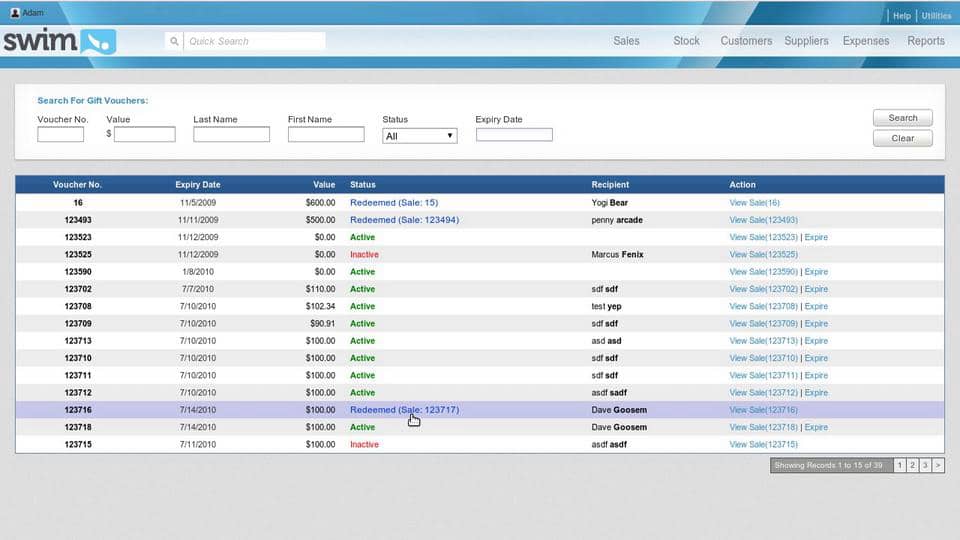This screenshot has width=960, height=540.
Task: Click View Sale(123718) link
Action: (763, 427)
